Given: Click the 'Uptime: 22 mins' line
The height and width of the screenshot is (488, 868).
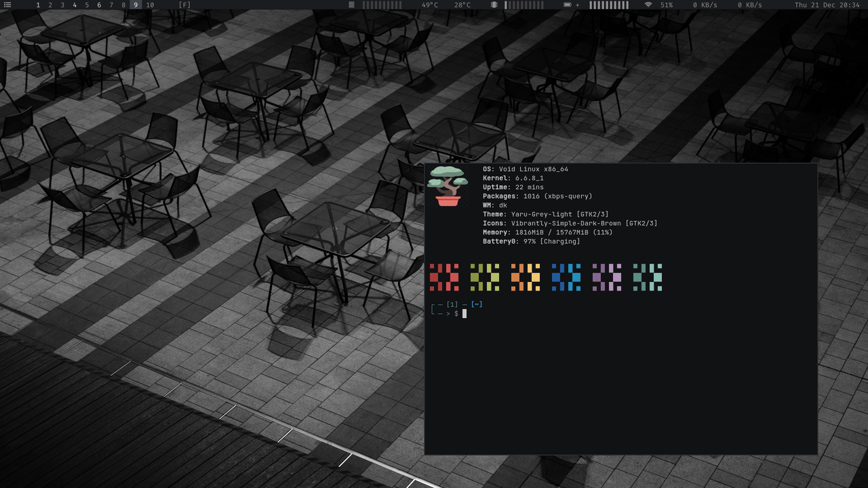Looking at the screenshot, I should click(513, 187).
